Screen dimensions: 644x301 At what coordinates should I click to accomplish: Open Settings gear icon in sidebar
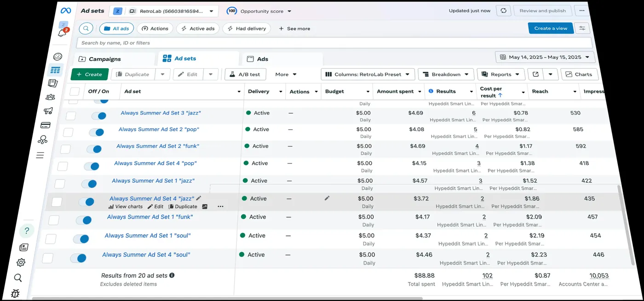(x=21, y=262)
